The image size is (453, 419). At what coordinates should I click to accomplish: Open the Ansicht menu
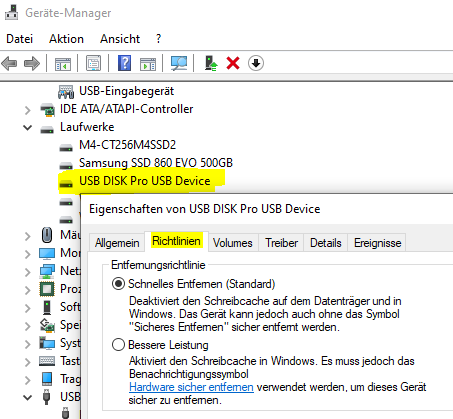click(120, 39)
